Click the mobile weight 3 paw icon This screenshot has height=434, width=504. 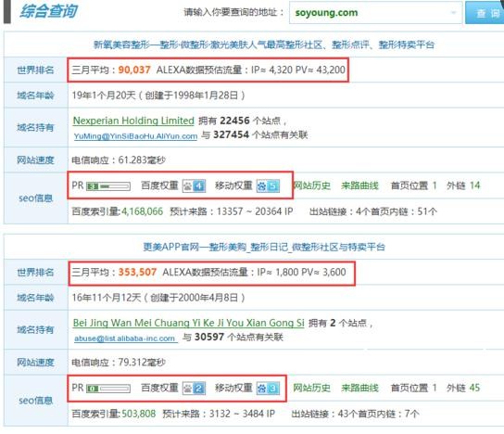pos(268,389)
